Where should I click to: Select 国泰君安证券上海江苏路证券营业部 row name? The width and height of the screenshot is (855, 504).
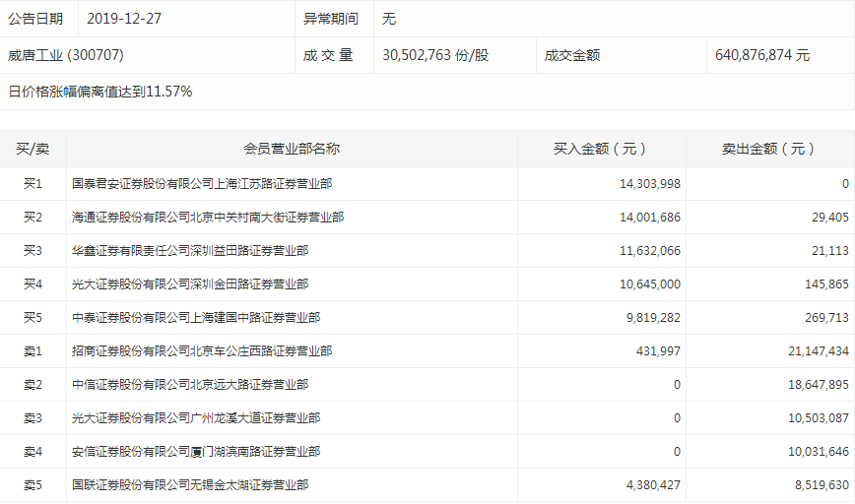[x=202, y=184]
